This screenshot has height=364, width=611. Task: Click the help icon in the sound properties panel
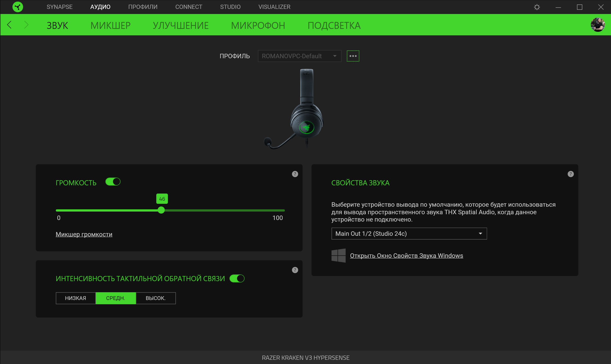(x=571, y=174)
